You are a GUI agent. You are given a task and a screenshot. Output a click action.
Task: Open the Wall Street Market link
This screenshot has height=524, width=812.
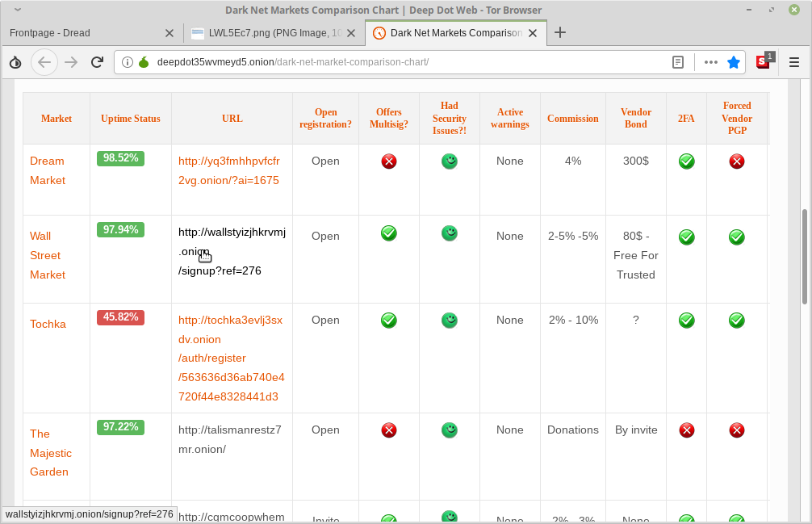pos(48,255)
